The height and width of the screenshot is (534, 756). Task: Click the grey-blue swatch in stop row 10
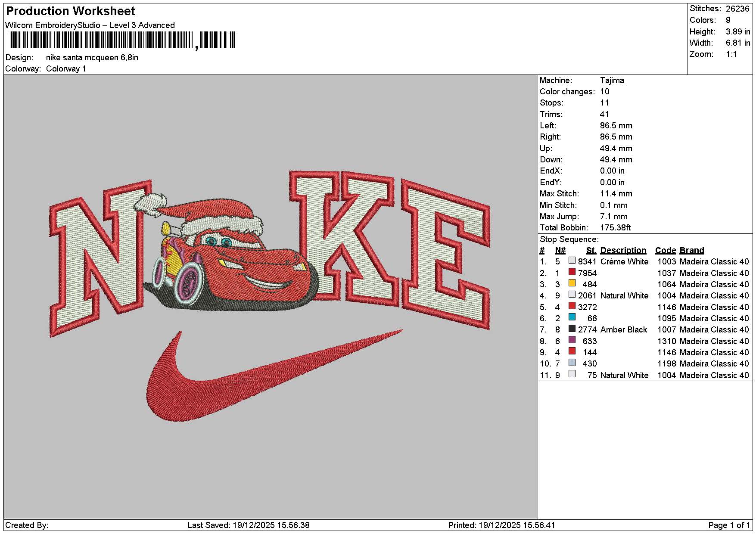coord(572,362)
